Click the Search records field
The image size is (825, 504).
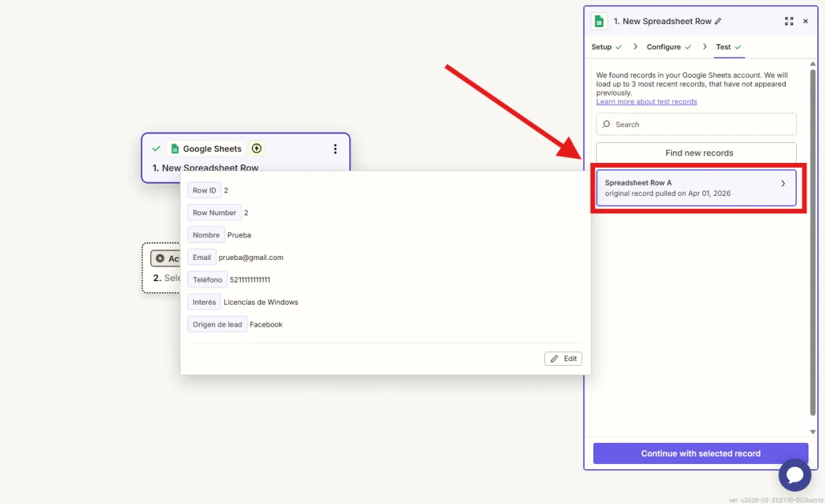click(x=696, y=124)
